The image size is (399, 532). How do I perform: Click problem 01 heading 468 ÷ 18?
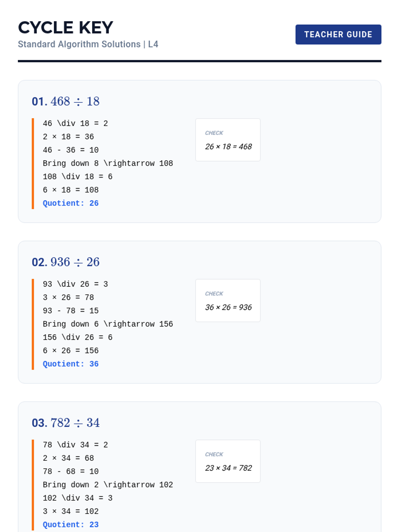66,101
